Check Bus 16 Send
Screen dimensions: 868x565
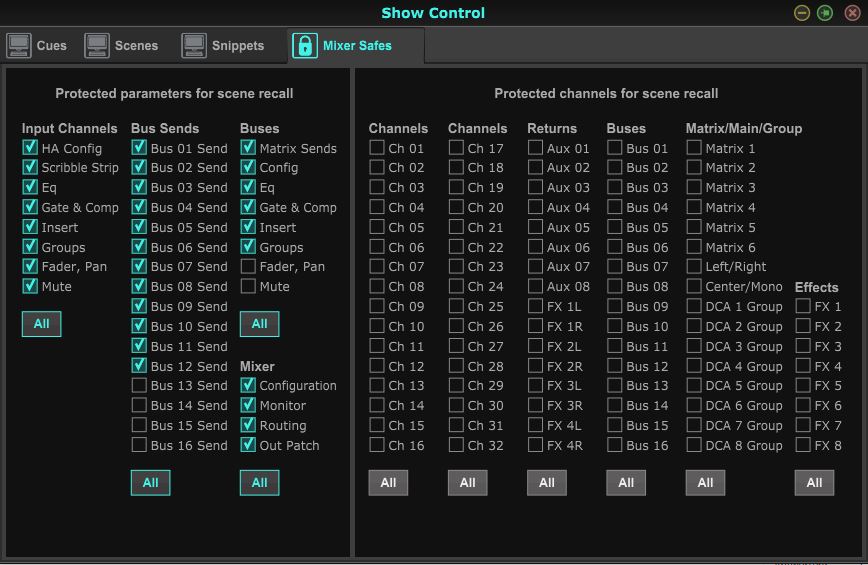click(139, 445)
